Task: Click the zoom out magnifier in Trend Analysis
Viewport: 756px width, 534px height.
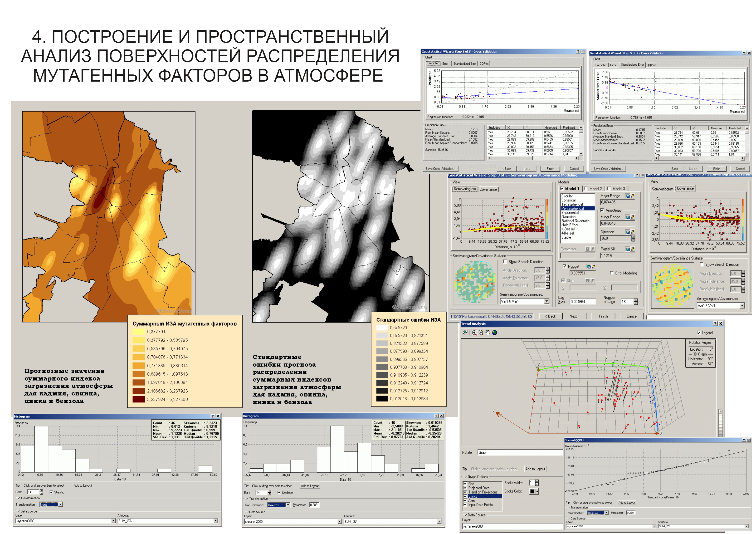Action: (481, 332)
